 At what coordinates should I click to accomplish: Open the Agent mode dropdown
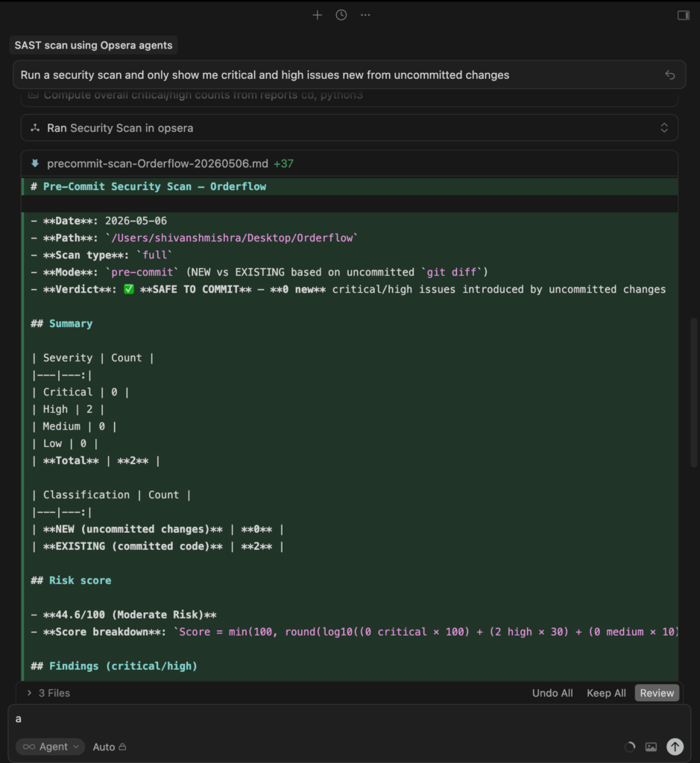(x=50, y=747)
